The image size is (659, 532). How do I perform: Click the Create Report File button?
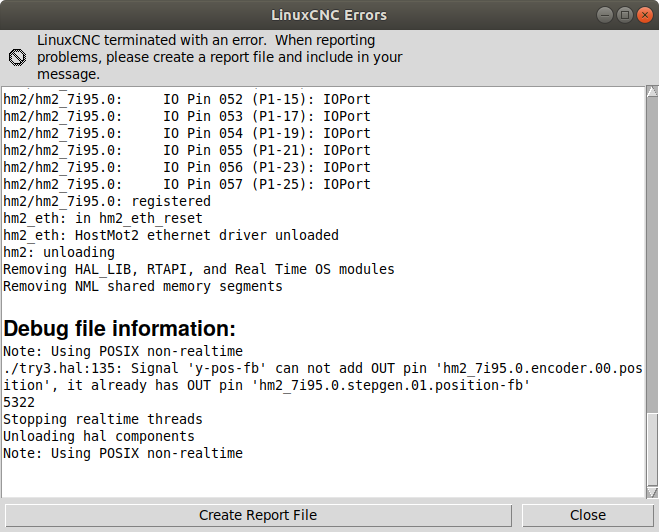pyautogui.click(x=258, y=515)
